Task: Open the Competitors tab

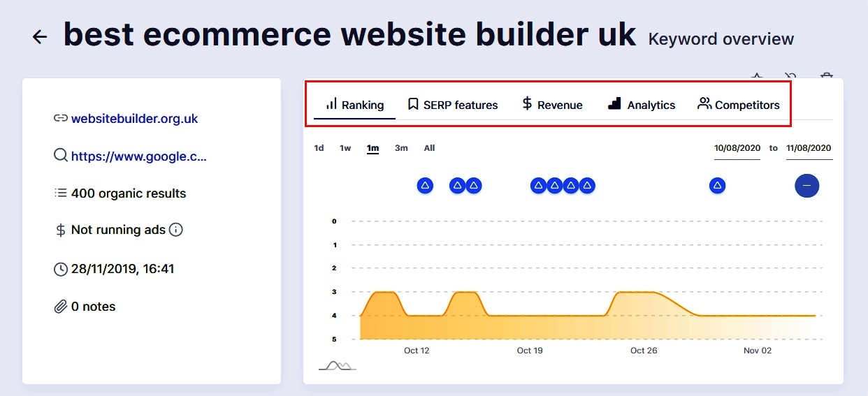Action: pos(739,105)
